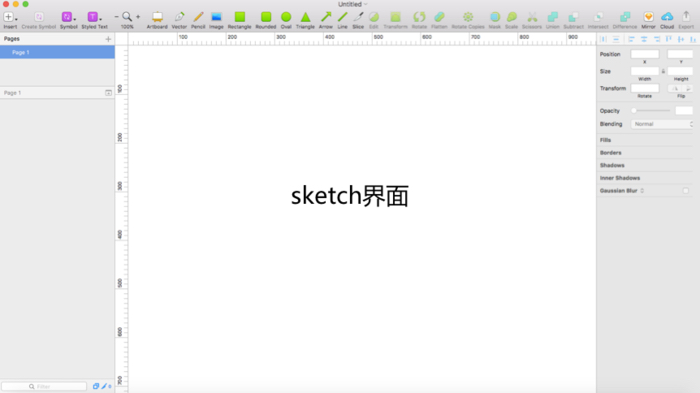Click the Scissors toolbar icon
The height and width of the screenshot is (393, 700).
click(x=532, y=17)
